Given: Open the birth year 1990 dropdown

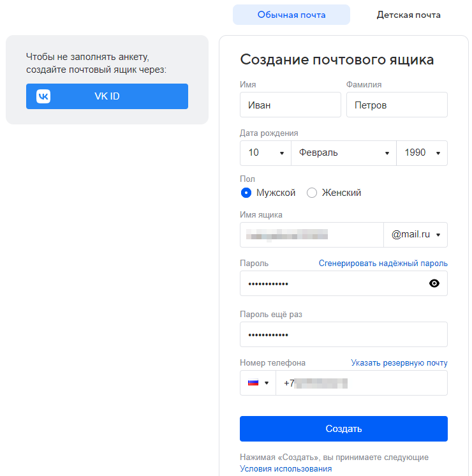Looking at the screenshot, I should click(422, 153).
